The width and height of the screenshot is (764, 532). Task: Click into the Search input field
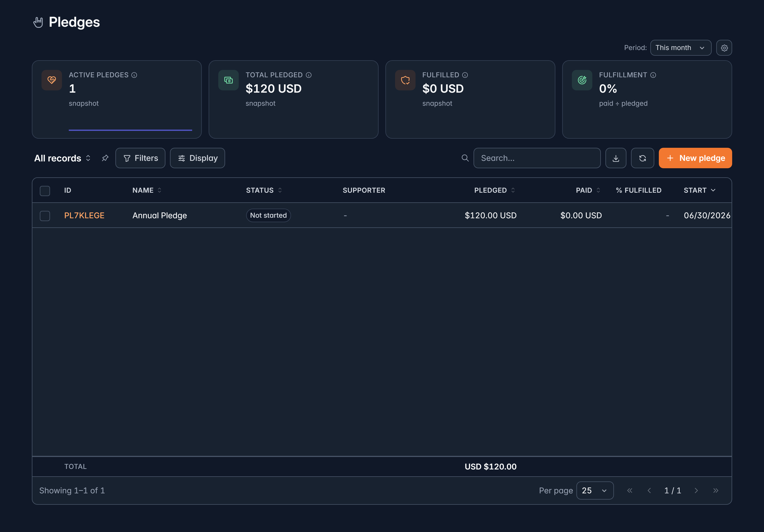tap(537, 158)
